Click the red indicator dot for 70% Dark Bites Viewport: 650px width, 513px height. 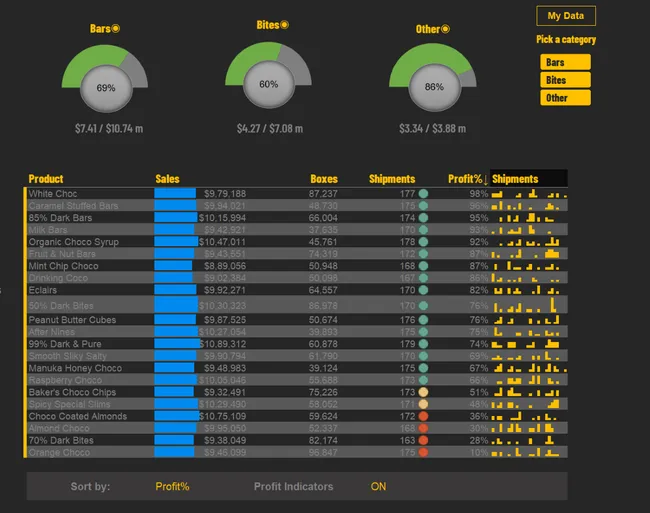[x=423, y=440]
